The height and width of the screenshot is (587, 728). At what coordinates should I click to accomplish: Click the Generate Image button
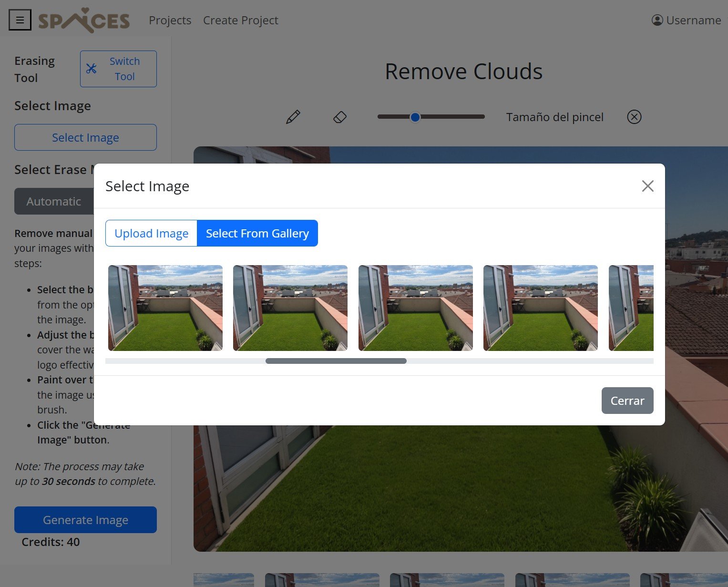click(x=85, y=520)
